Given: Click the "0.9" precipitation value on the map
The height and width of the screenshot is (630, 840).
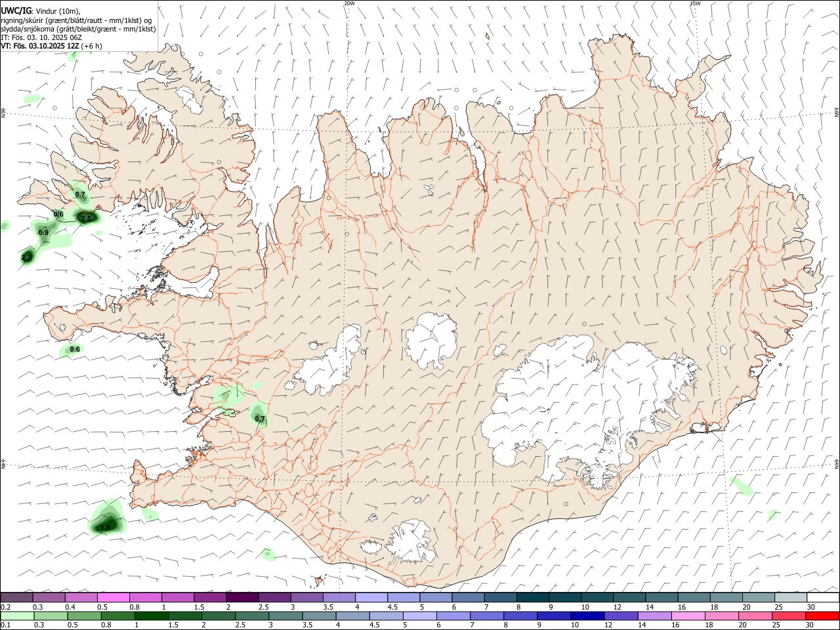Looking at the screenshot, I should (43, 233).
